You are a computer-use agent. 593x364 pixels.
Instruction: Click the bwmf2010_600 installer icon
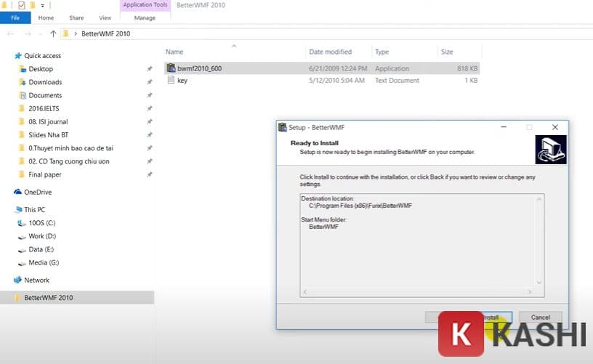coord(171,68)
